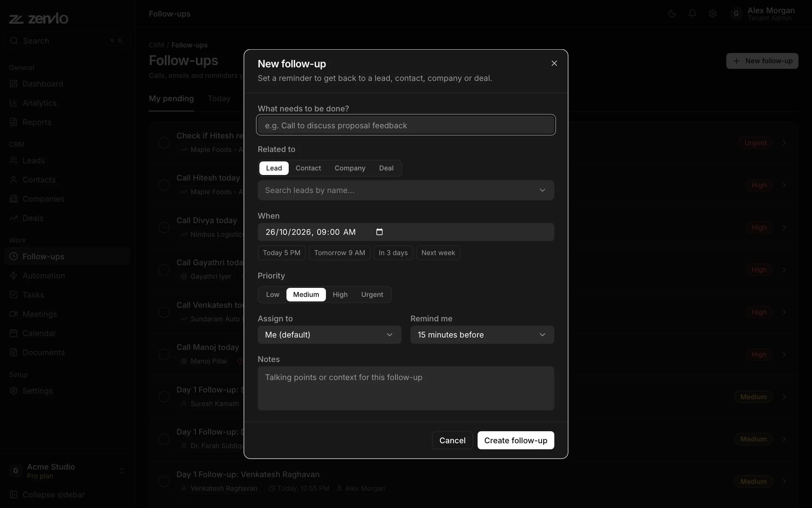Set priority to Low
The image size is (812, 508).
pyautogui.click(x=273, y=294)
